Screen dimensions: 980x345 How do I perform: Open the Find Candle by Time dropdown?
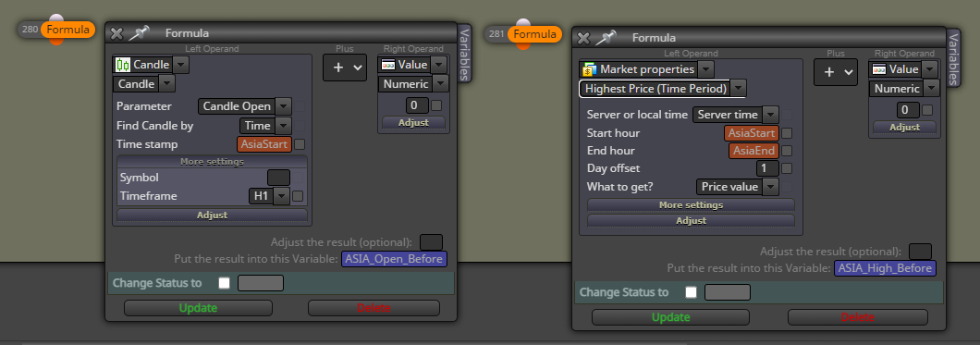(283, 126)
